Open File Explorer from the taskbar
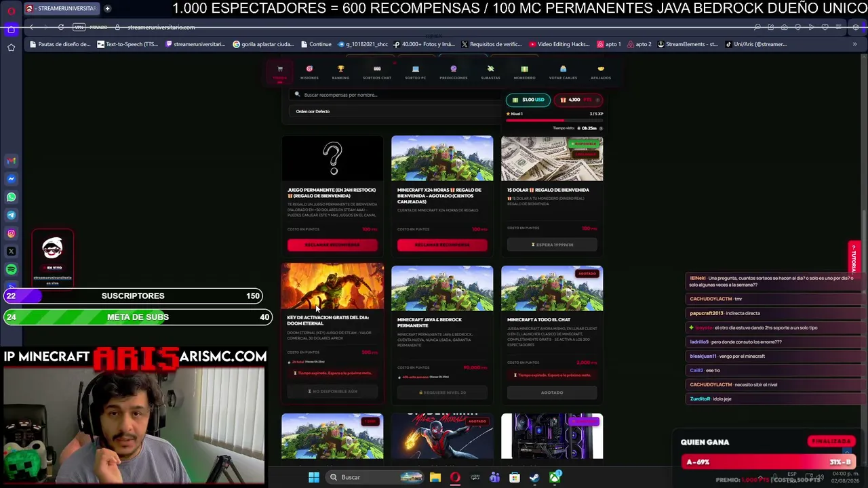This screenshot has width=868, height=488. pyautogui.click(x=435, y=477)
